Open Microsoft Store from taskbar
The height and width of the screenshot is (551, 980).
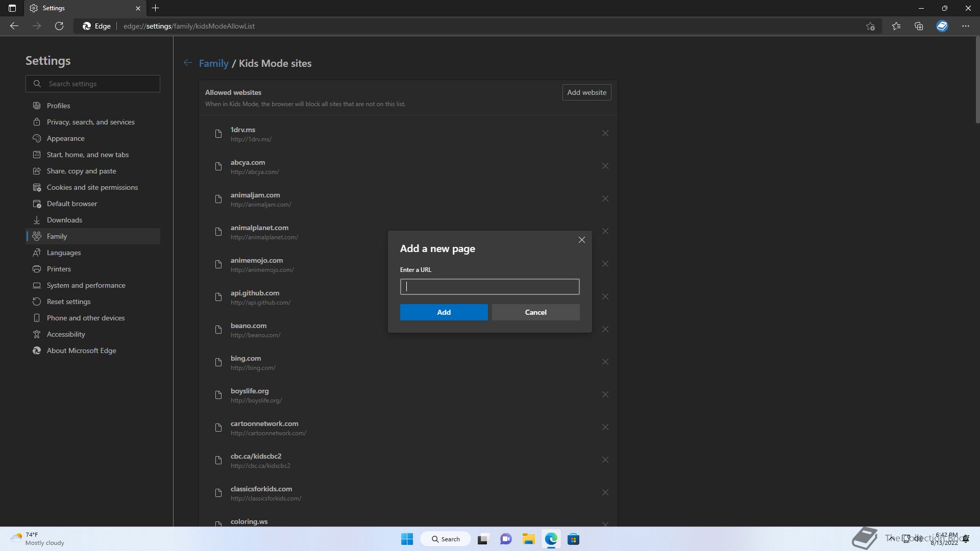pyautogui.click(x=573, y=539)
